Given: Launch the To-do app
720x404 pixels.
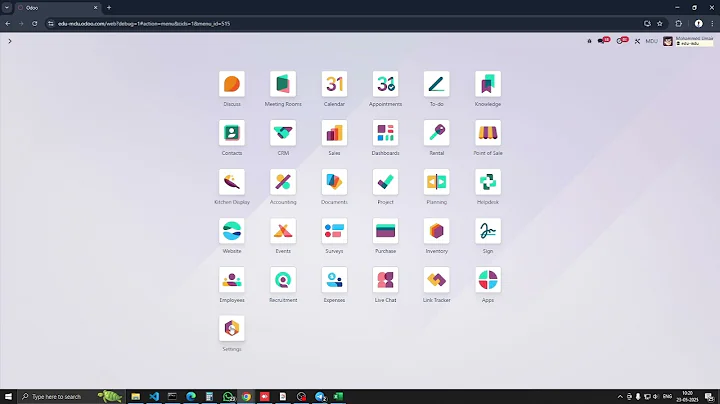Looking at the screenshot, I should point(437,84).
